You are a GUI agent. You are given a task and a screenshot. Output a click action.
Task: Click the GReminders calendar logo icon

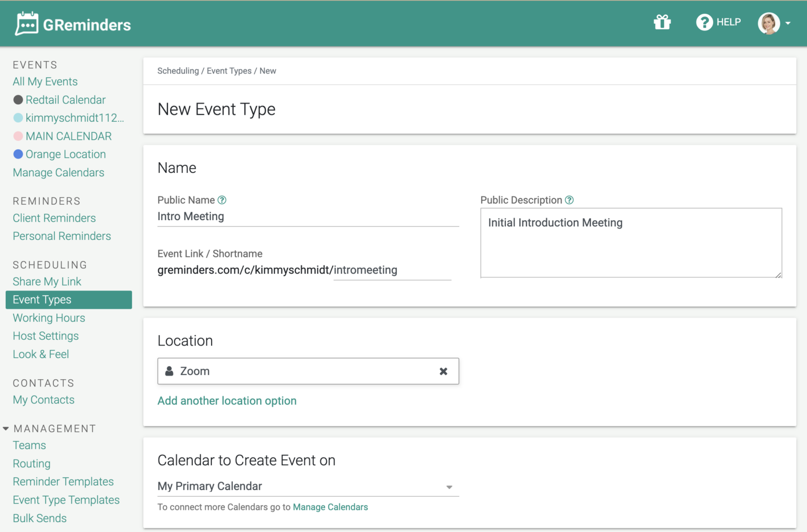pyautogui.click(x=26, y=23)
